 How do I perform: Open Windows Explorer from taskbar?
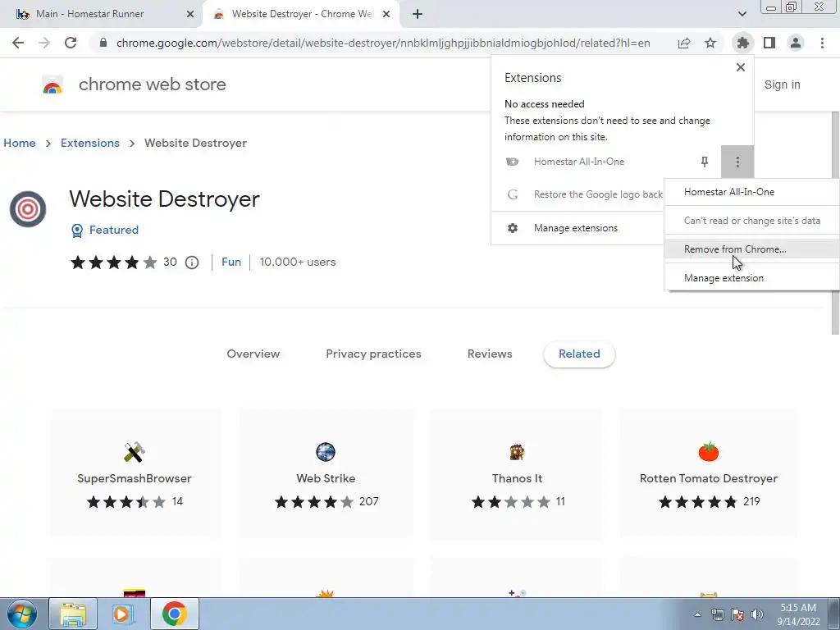point(73,614)
